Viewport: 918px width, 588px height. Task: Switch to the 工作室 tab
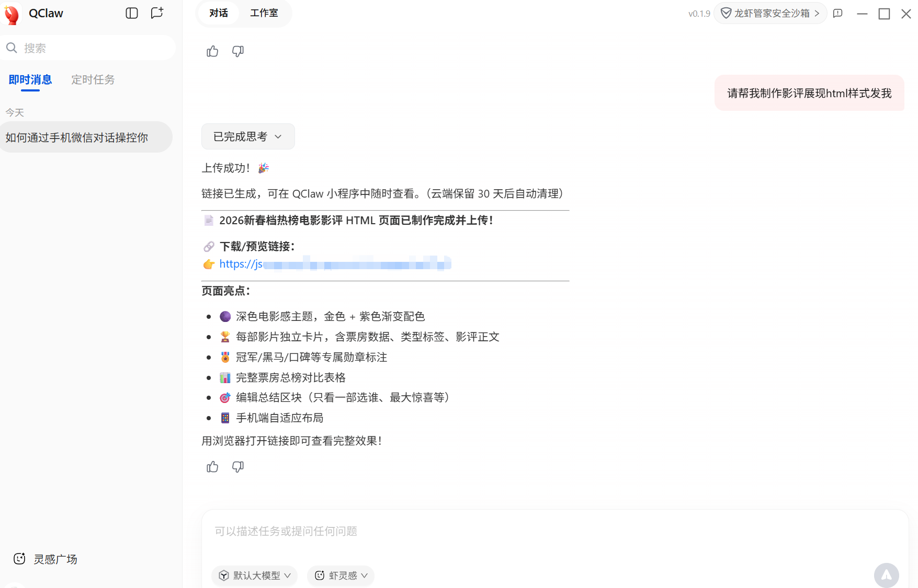point(264,13)
